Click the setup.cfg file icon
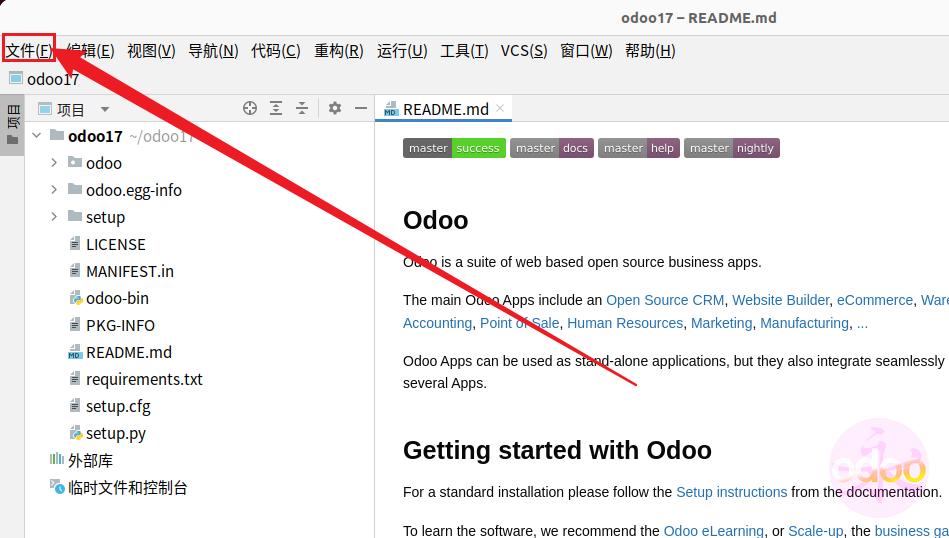Screen dimensions: 949x538 coord(75,405)
